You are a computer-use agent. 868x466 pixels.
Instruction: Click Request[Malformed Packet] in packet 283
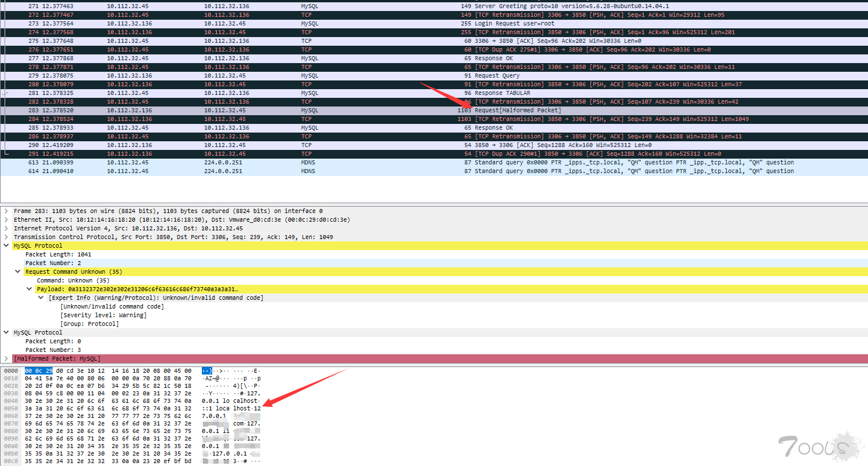518,111
